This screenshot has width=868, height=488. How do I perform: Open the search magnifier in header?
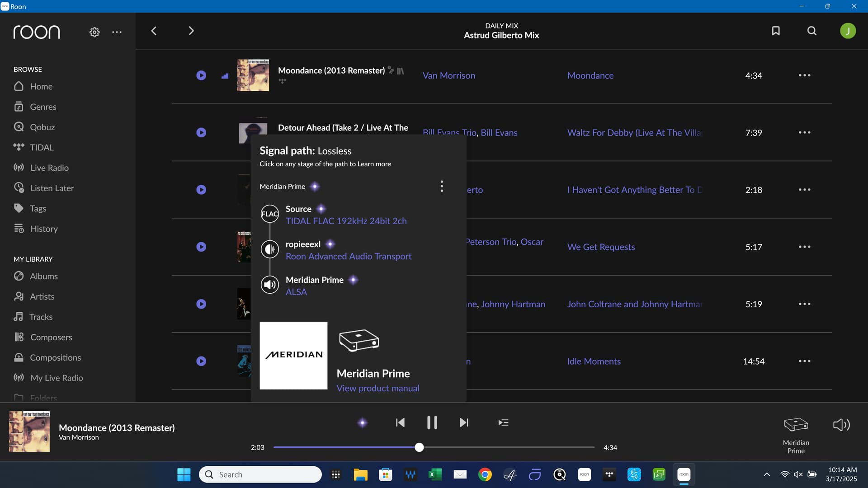point(812,31)
